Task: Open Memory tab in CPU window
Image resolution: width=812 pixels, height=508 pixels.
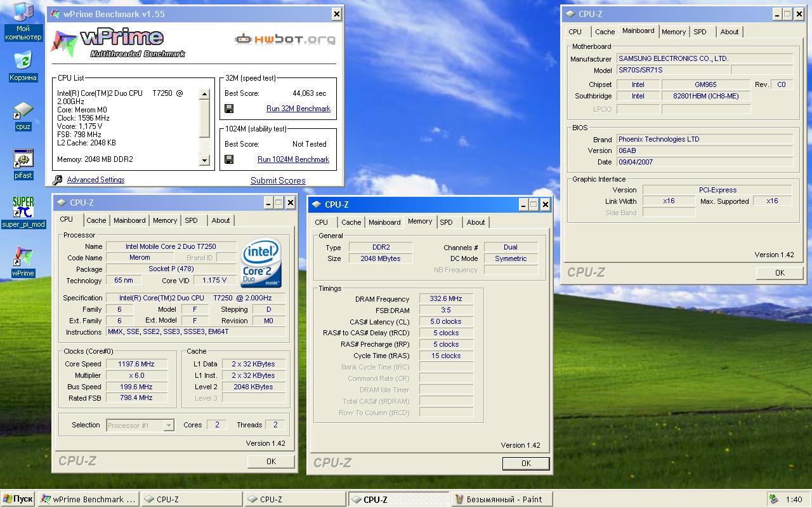Action: [x=165, y=220]
